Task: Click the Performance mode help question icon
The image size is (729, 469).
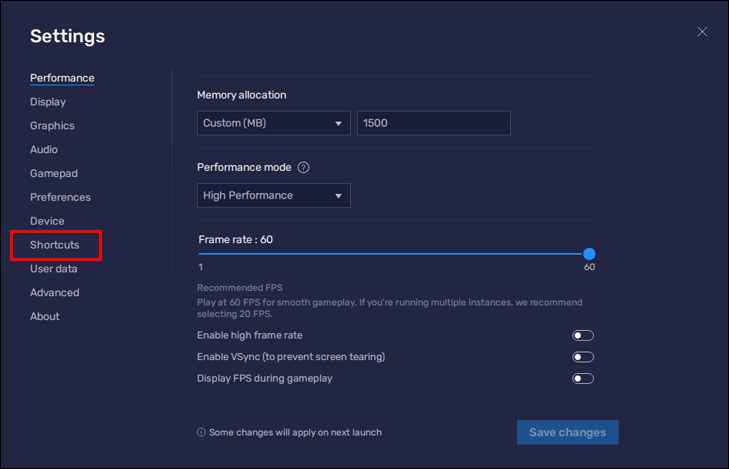Action: pos(304,168)
